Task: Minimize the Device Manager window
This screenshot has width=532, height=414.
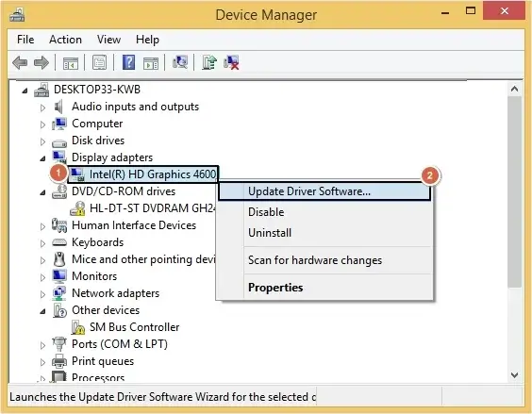Action: [445, 13]
